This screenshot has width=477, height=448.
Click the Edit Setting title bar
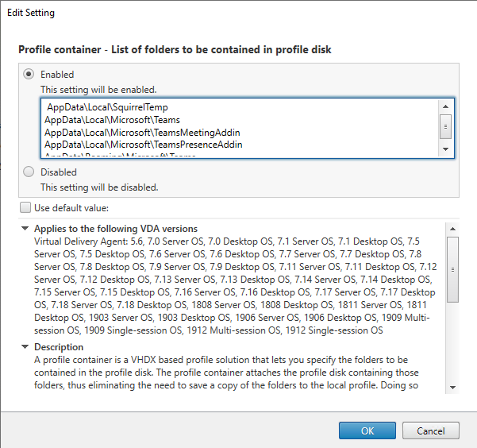[238, 14]
